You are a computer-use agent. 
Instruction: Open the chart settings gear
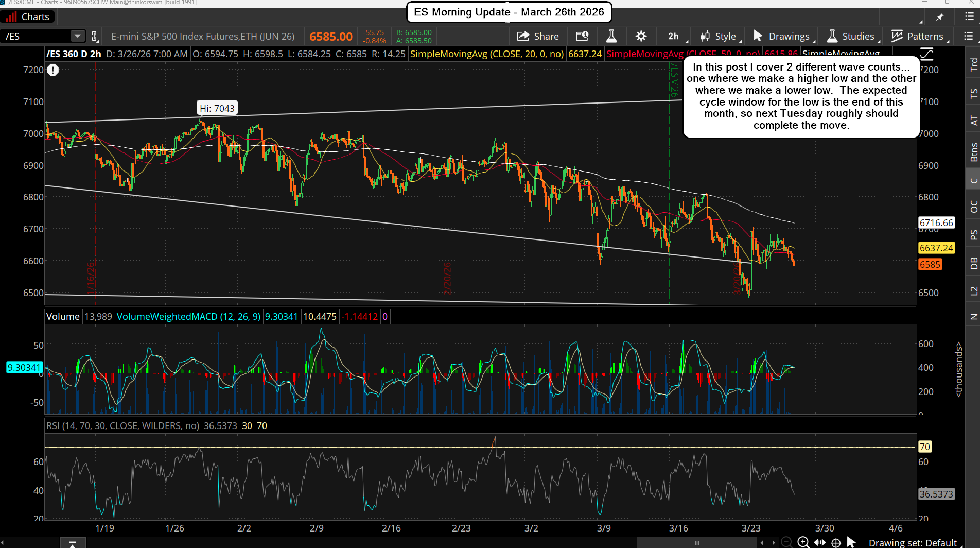pos(641,36)
